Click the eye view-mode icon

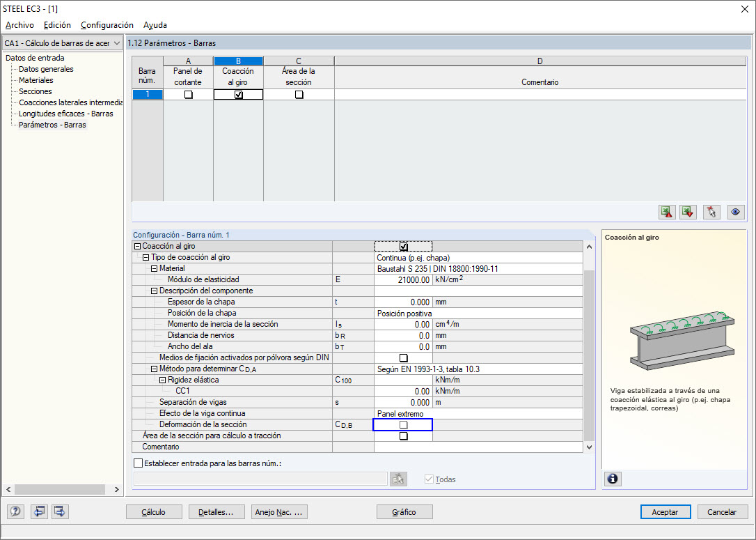[x=735, y=212]
